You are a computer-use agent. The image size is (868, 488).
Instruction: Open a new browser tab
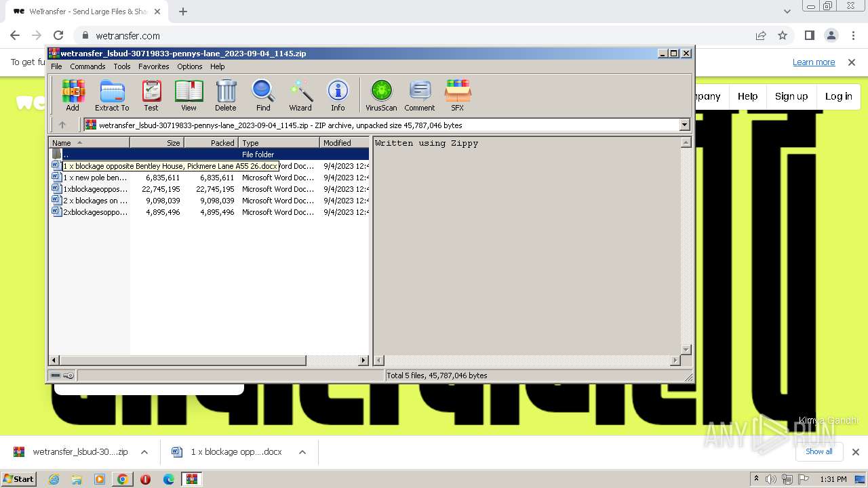click(183, 12)
